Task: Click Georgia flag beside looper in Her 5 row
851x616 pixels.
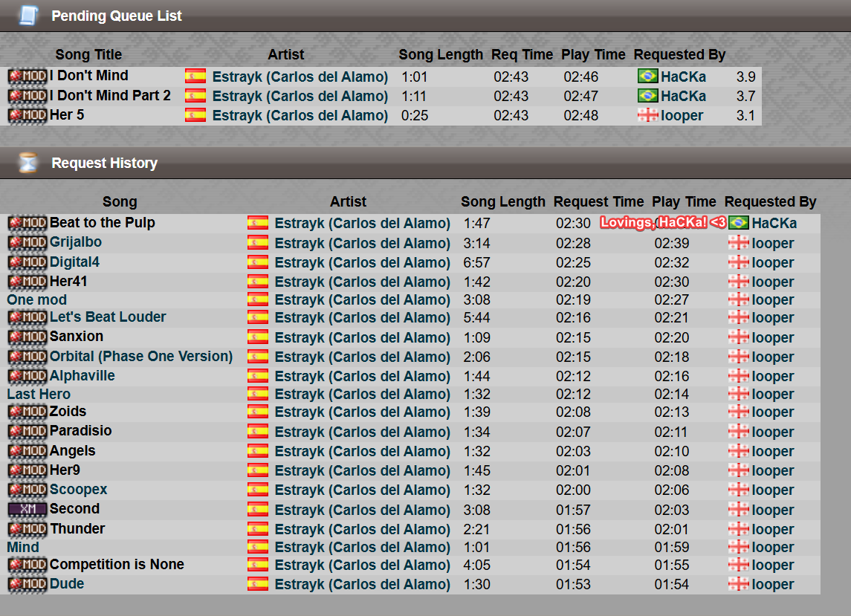Action: click(647, 116)
